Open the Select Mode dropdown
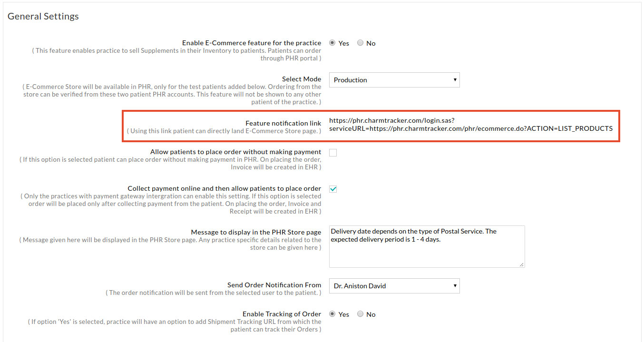This screenshot has height=342, width=644. (394, 80)
